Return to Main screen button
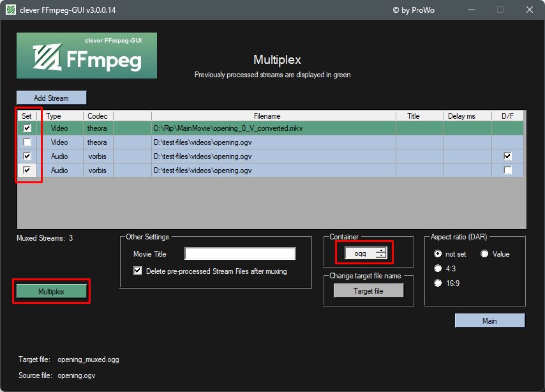This screenshot has height=392, width=545. coord(489,320)
